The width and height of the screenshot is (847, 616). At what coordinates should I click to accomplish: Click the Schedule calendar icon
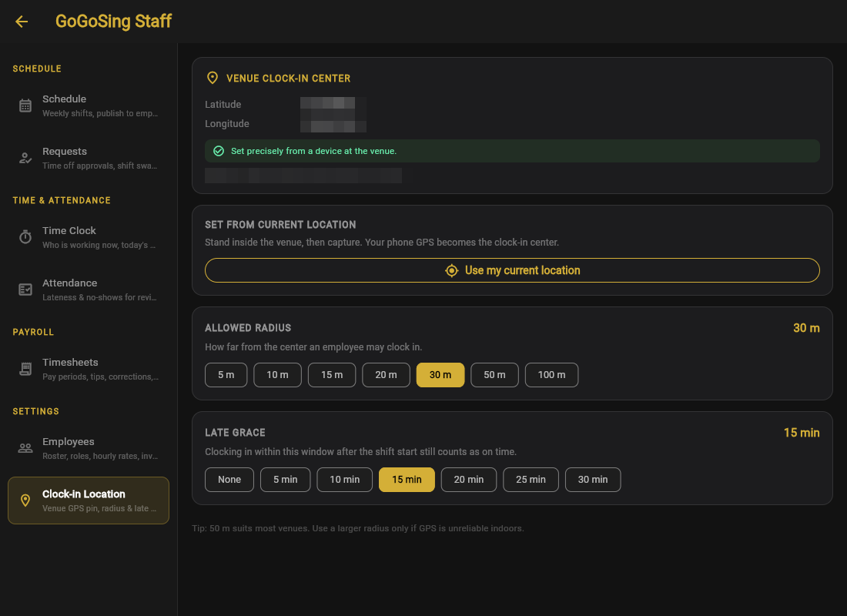pyautogui.click(x=25, y=105)
